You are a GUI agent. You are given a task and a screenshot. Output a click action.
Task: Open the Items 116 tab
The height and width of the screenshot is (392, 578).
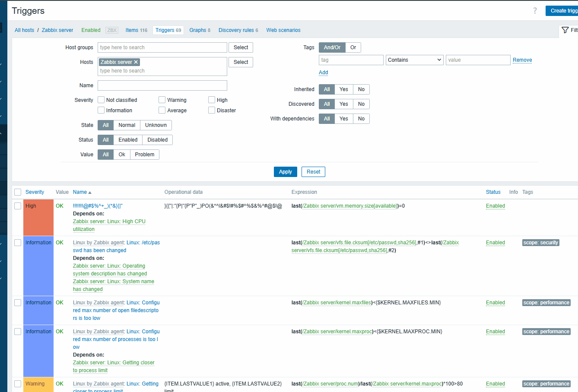pyautogui.click(x=137, y=30)
